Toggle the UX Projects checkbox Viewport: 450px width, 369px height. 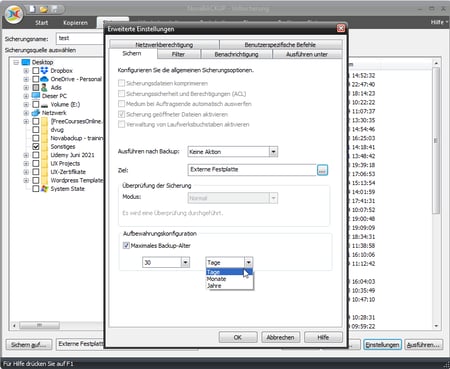click(36, 163)
